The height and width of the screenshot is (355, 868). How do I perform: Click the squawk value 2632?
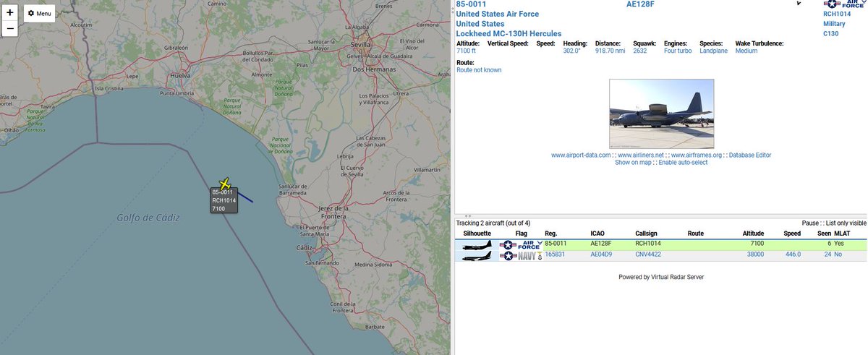coord(640,51)
